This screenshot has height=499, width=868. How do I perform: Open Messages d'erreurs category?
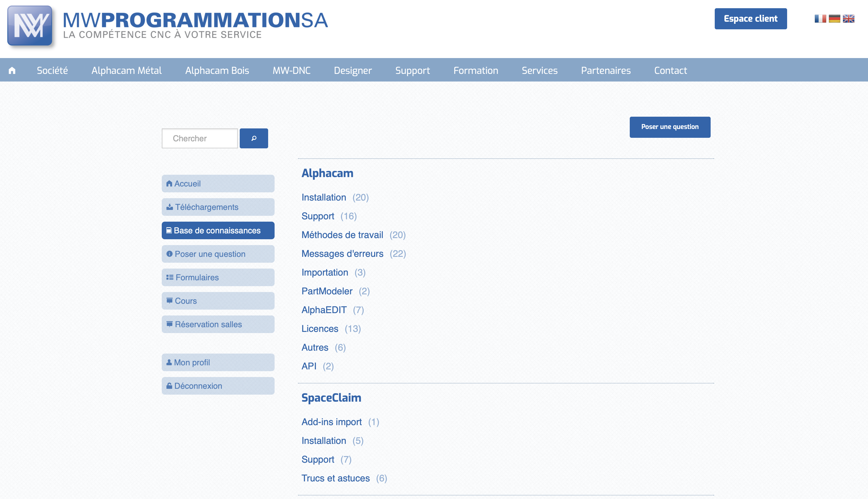point(342,254)
